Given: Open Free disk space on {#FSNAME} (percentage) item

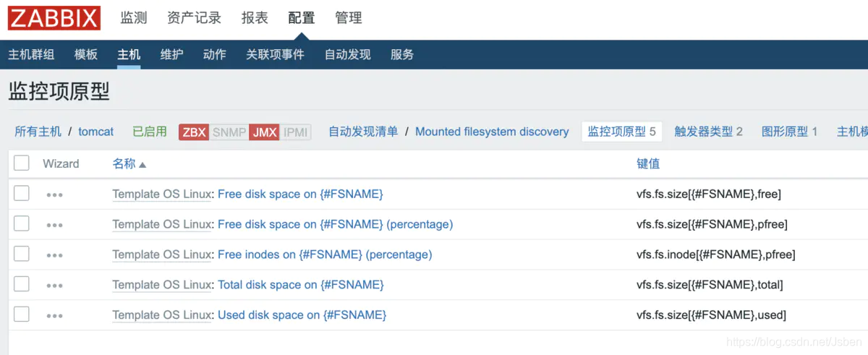Looking at the screenshot, I should pos(336,224).
